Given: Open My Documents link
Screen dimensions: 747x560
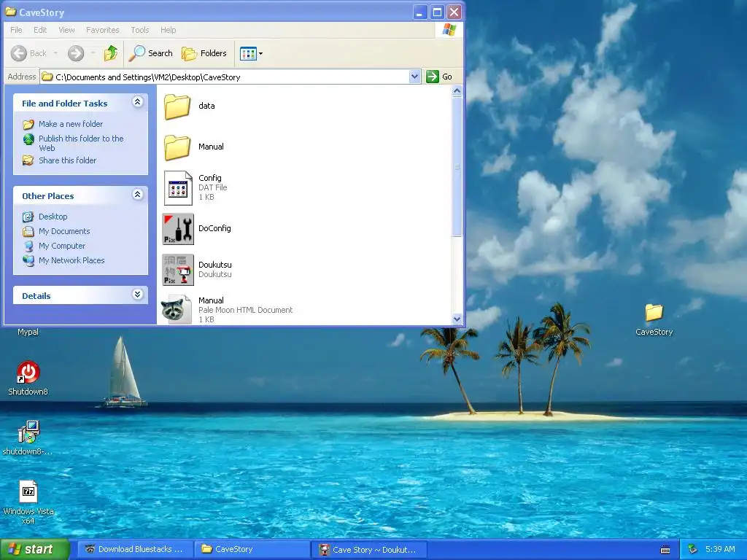Looking at the screenshot, I should tap(64, 231).
